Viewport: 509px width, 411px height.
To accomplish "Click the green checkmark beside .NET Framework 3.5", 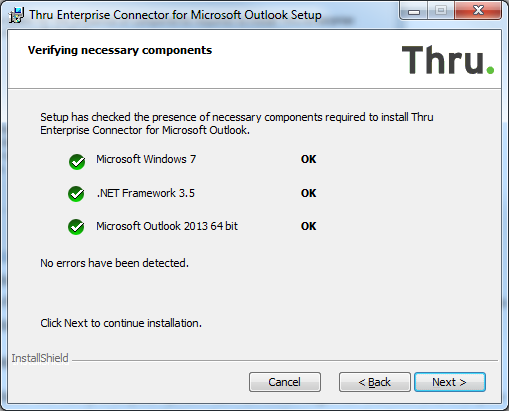I will pos(76,194).
